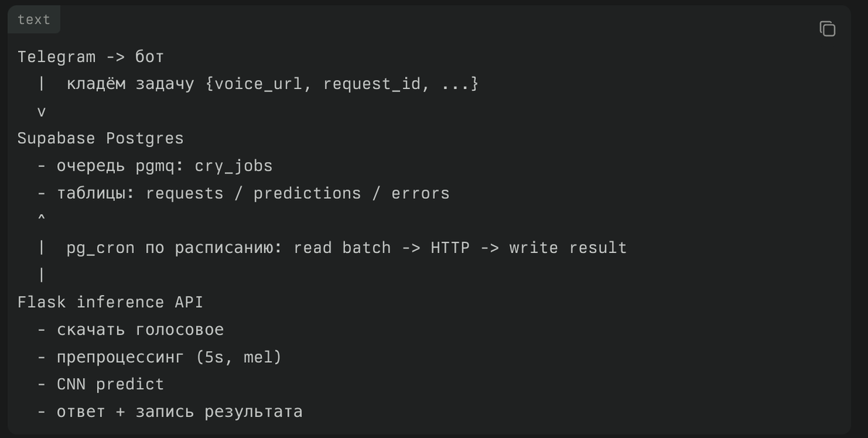Screen dimensions: 868x438
Task: Click the "CNN predict" line
Action: click(111, 385)
